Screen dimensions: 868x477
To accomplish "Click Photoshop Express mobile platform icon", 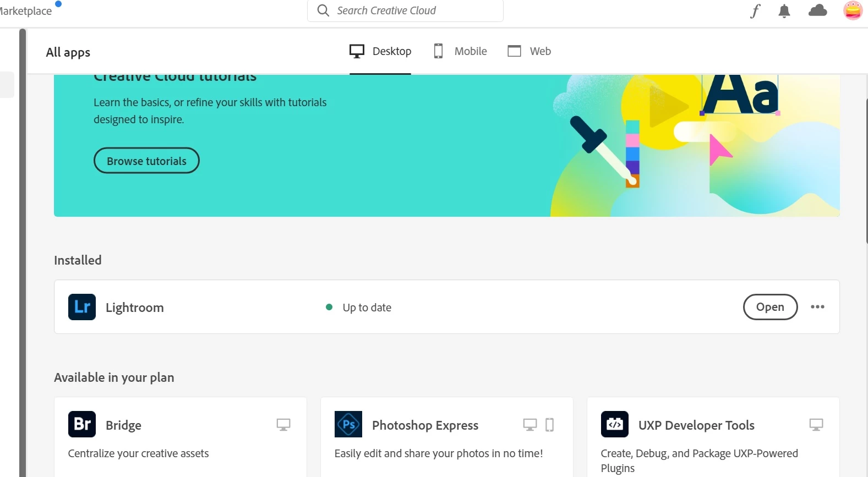I will (x=549, y=425).
